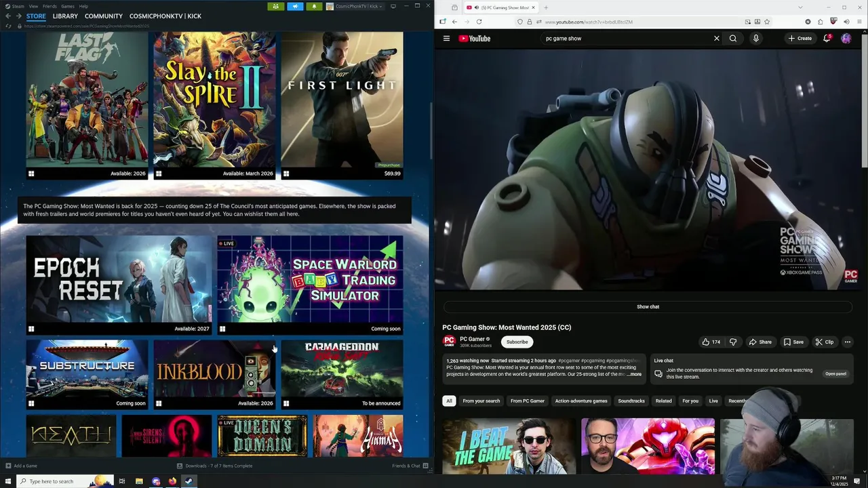Like the PC Gaming Show video
Viewport: 868px width, 488px height.
(x=711, y=342)
